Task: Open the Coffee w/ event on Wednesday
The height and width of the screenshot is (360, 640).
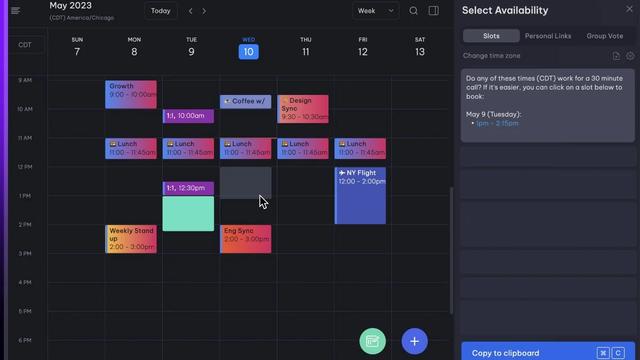Action: pyautogui.click(x=245, y=102)
